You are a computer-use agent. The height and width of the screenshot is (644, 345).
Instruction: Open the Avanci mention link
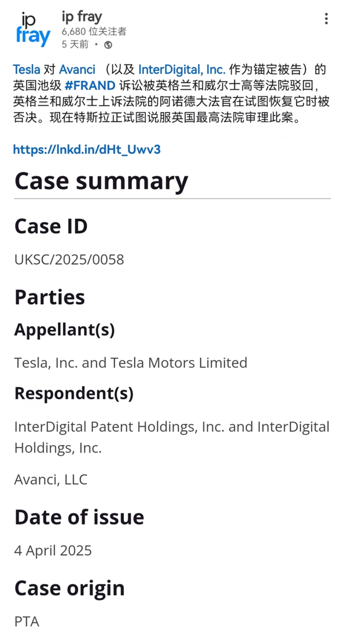point(77,69)
